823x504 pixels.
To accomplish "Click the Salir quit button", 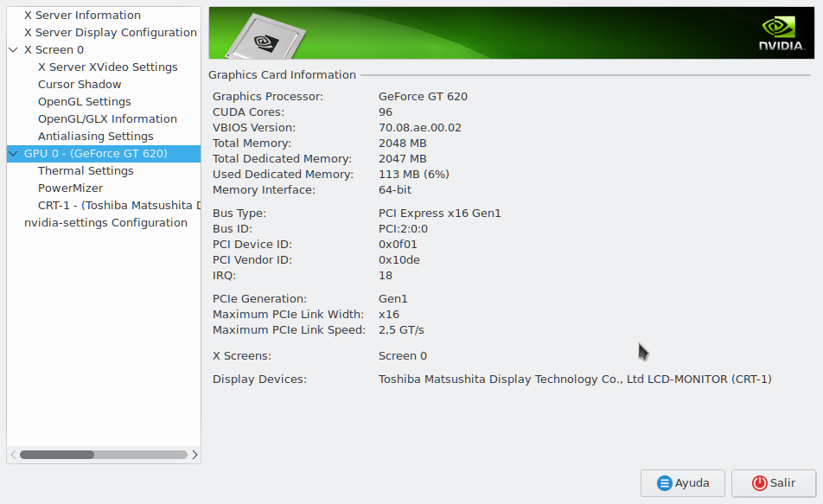I will tap(774, 483).
